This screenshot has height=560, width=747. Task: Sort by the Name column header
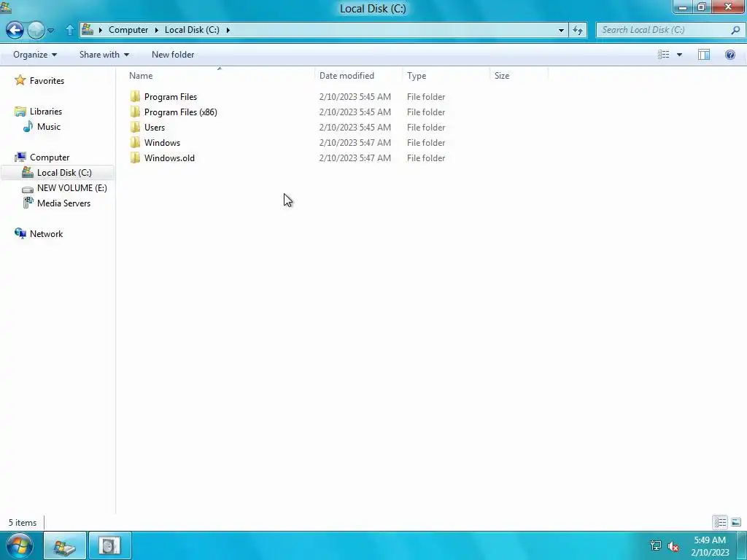(220, 75)
